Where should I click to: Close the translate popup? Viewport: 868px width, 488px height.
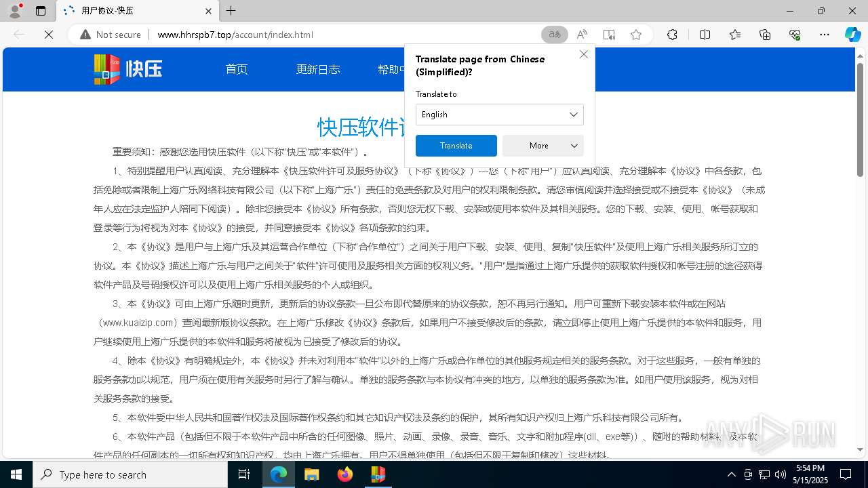(x=583, y=54)
